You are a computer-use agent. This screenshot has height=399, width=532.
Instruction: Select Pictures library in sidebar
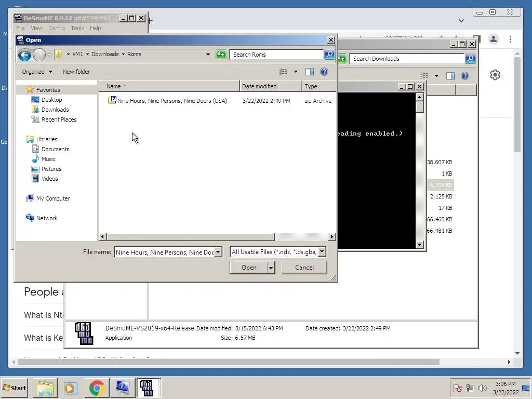pos(51,169)
